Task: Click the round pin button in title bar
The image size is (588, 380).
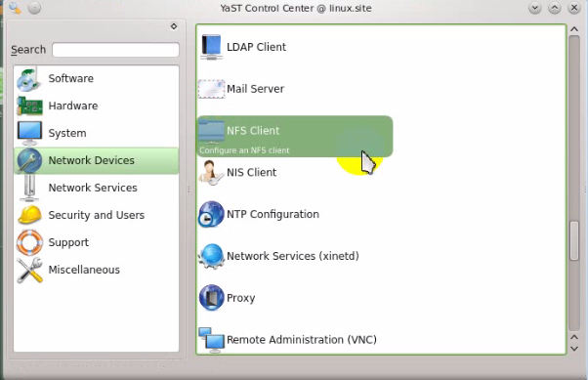Action: point(34,8)
